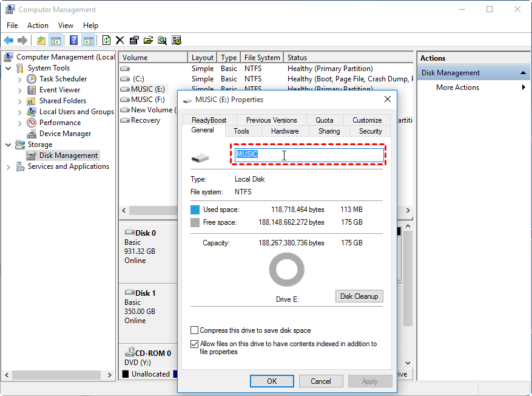Switch to the Customize tab
Screen dimensions: 532x396
pyautogui.click(x=367, y=120)
